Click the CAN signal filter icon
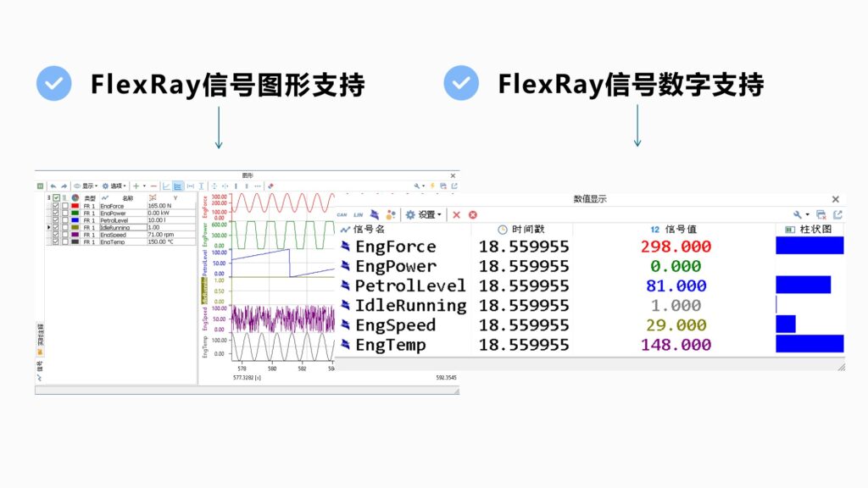The image size is (868, 488). [x=342, y=215]
